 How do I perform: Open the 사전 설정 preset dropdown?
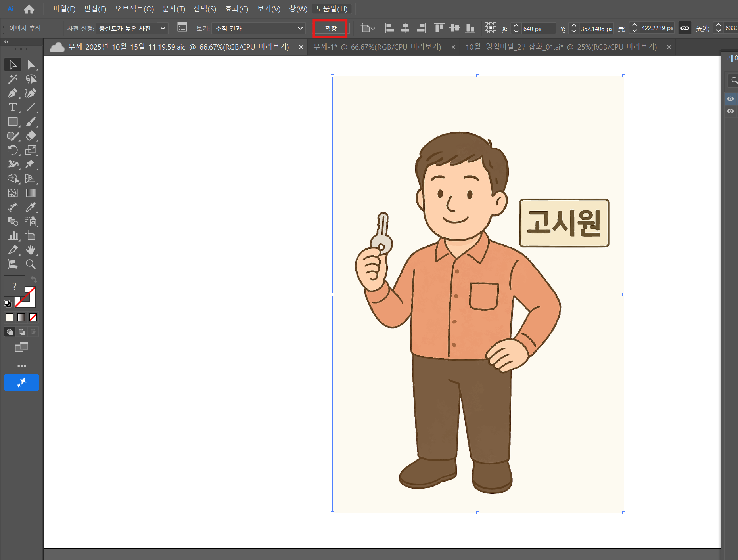click(x=132, y=28)
